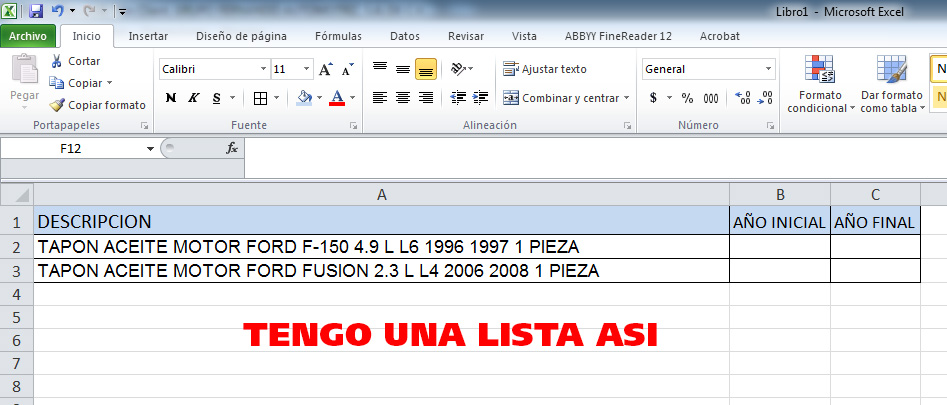The width and height of the screenshot is (947, 405).
Task: Open the Portapapeles dialog launcher
Action: (144, 126)
